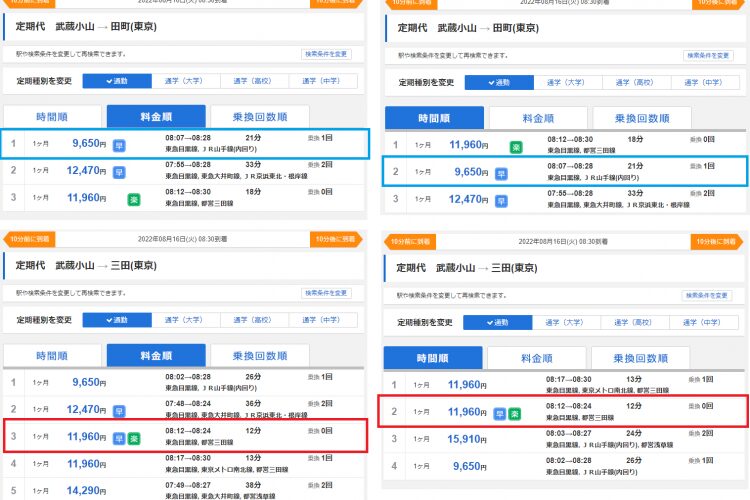
Task: Open the 15,910円 route result row
Action: [x=560, y=438]
